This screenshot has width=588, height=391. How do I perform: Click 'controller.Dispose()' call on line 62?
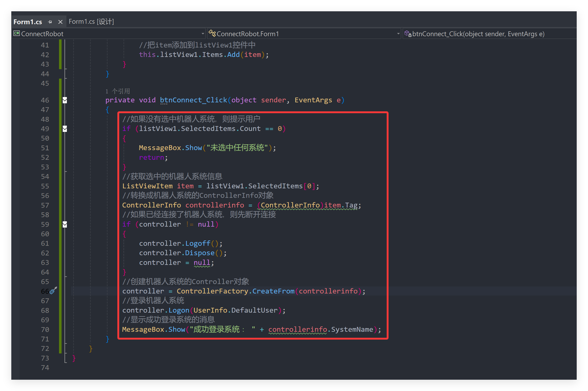181,253
